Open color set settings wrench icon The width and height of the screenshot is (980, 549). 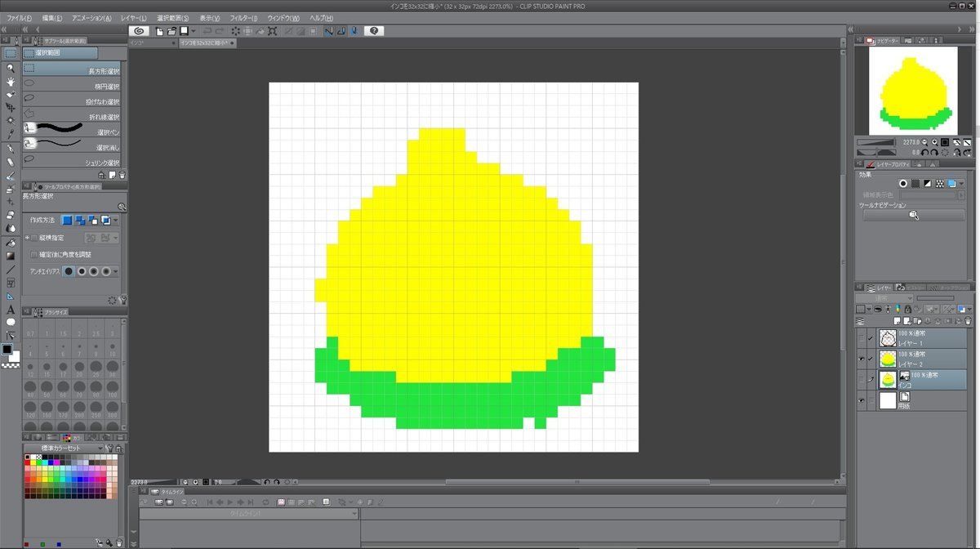click(110, 448)
